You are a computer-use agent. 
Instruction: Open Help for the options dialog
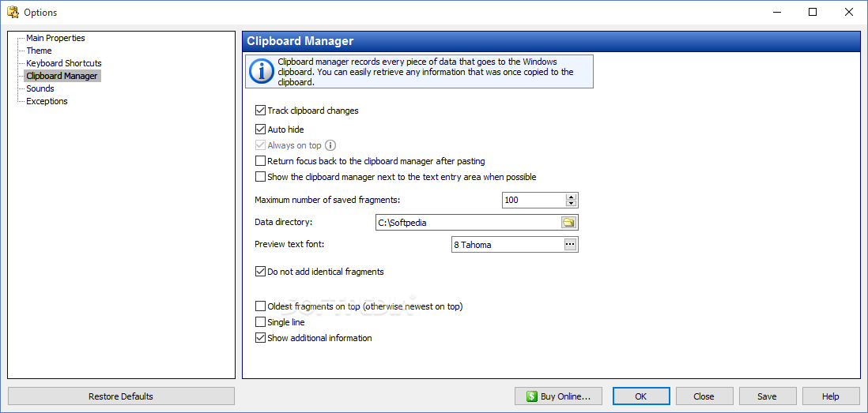[830, 396]
